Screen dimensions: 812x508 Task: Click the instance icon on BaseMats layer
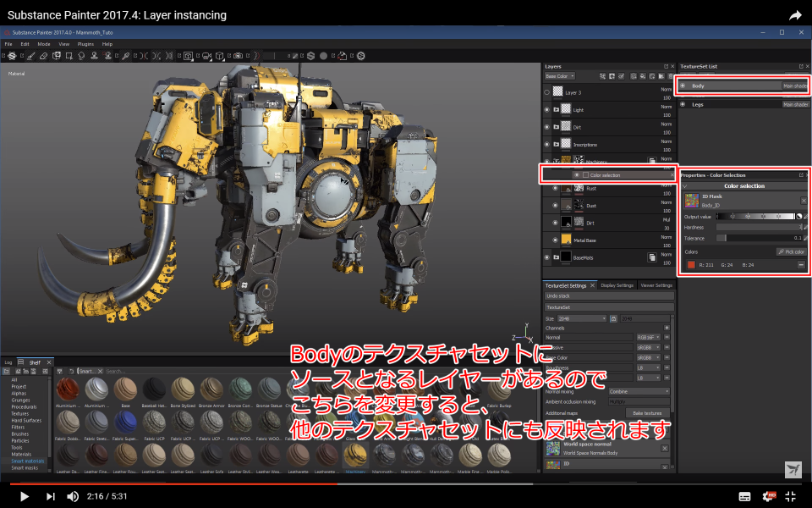coord(652,257)
